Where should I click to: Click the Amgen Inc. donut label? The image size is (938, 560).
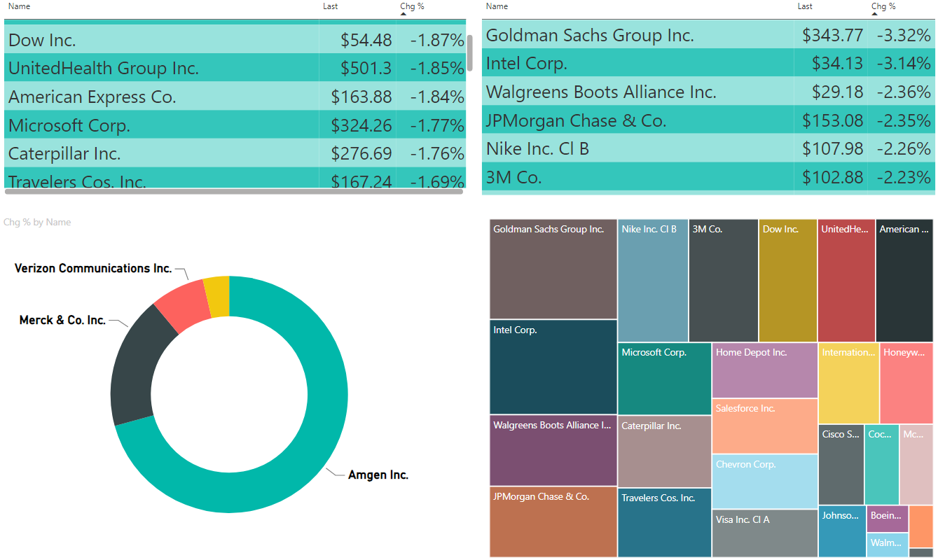(x=378, y=475)
